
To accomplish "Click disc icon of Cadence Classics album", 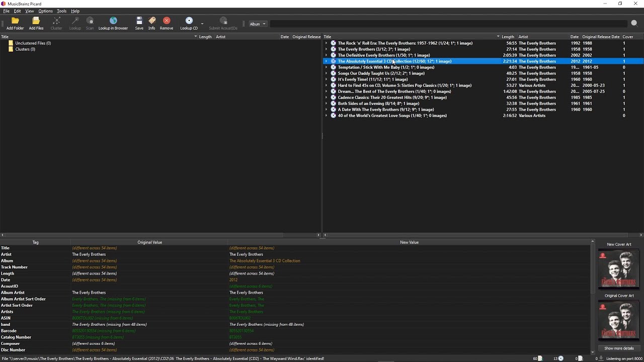I will [x=333, y=98].
